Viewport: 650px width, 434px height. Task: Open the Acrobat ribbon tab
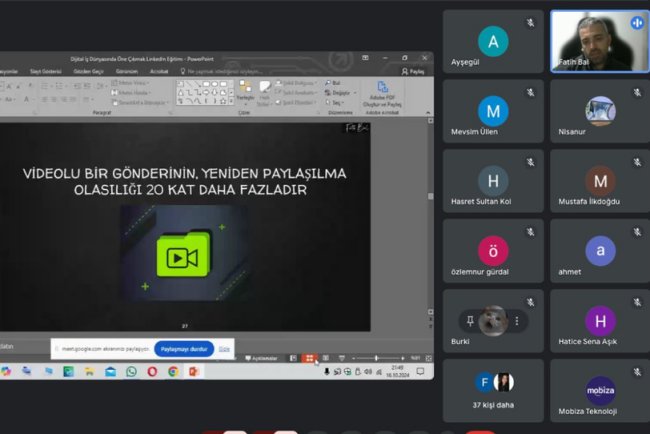[x=159, y=72]
